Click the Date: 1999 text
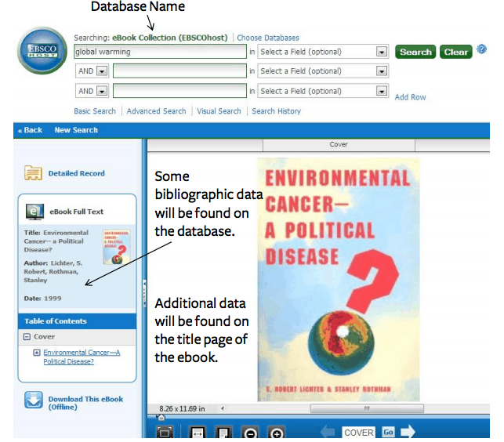 42,299
